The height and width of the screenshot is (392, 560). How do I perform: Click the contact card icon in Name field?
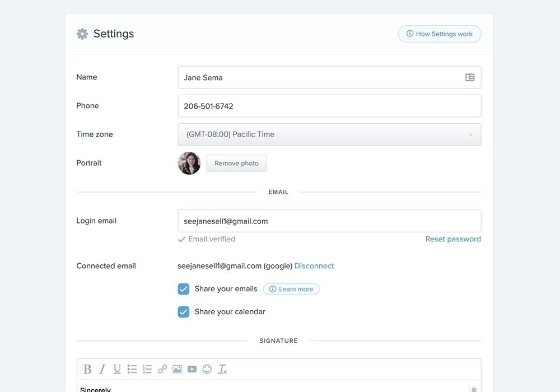coord(470,77)
